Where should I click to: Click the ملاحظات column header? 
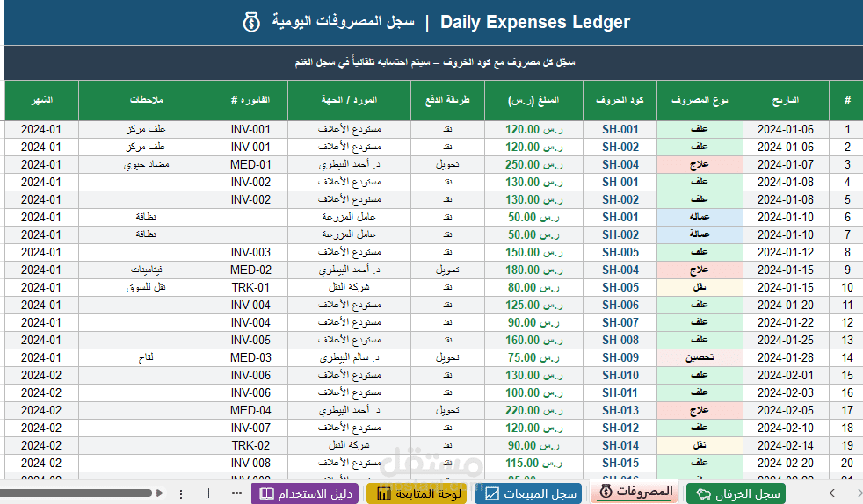coord(147,100)
